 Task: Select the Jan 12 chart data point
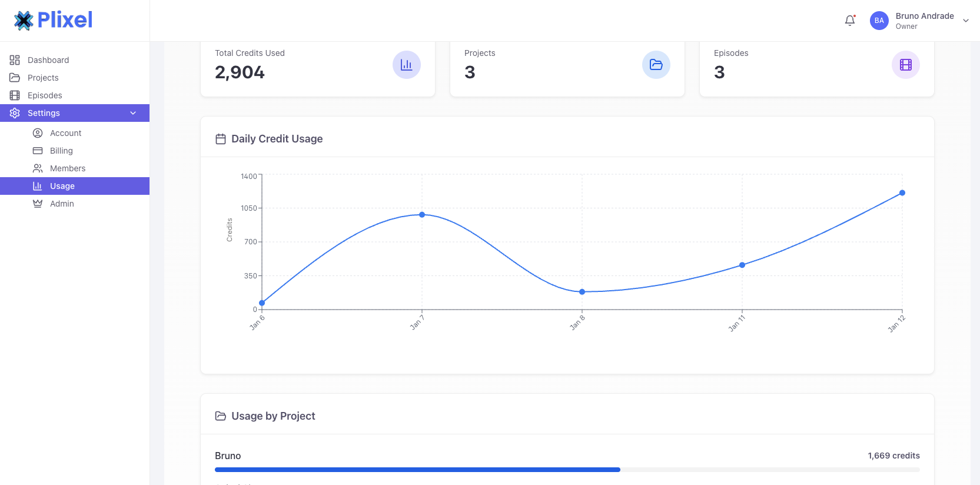(902, 193)
